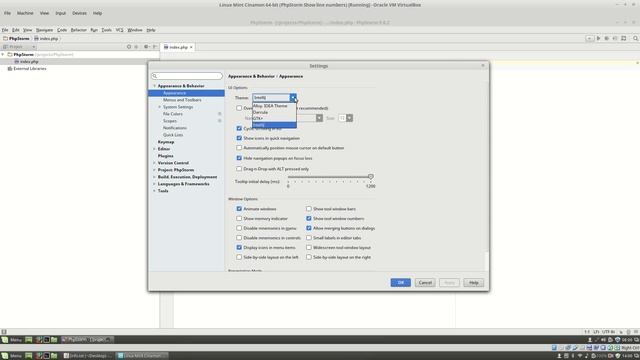
Task: Click the Tooltip initial delay slider handle
Action: [371, 177]
